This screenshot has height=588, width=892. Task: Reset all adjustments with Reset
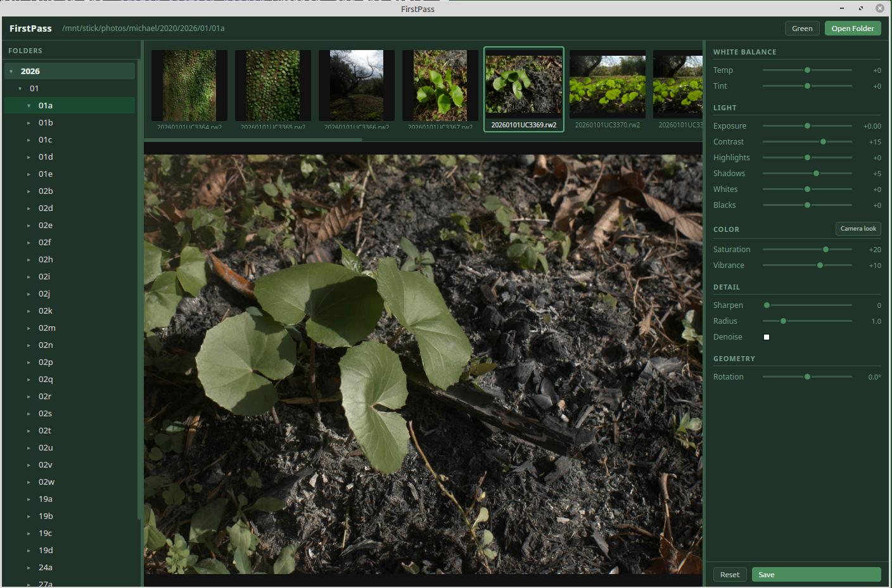pyautogui.click(x=729, y=574)
